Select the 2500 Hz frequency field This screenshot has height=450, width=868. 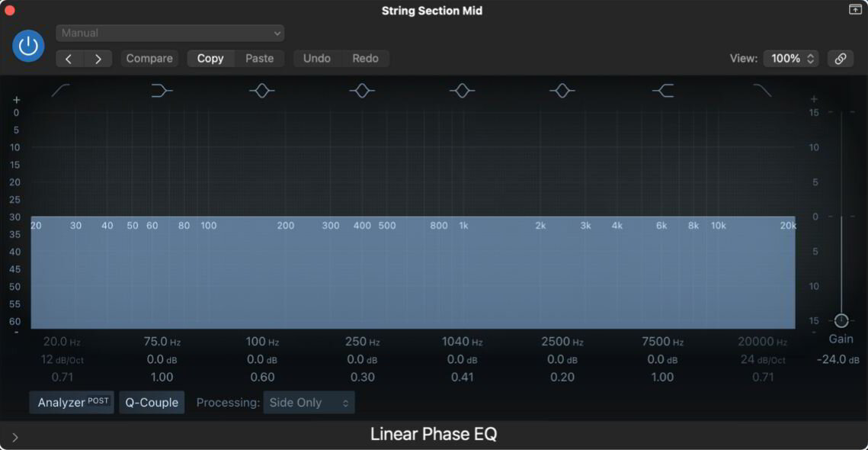click(562, 342)
